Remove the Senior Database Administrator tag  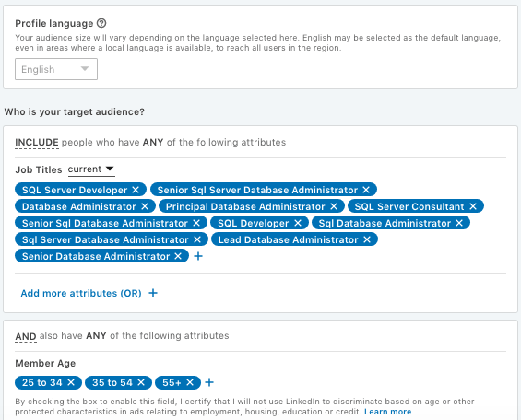coord(178,256)
